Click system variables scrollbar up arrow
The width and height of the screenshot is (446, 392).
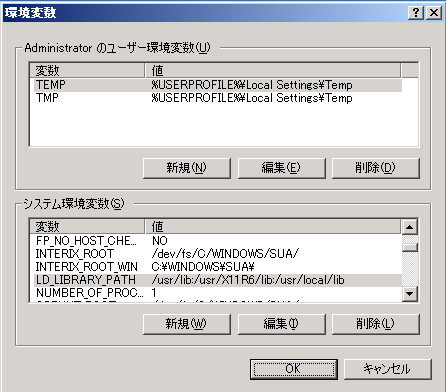coord(410,227)
